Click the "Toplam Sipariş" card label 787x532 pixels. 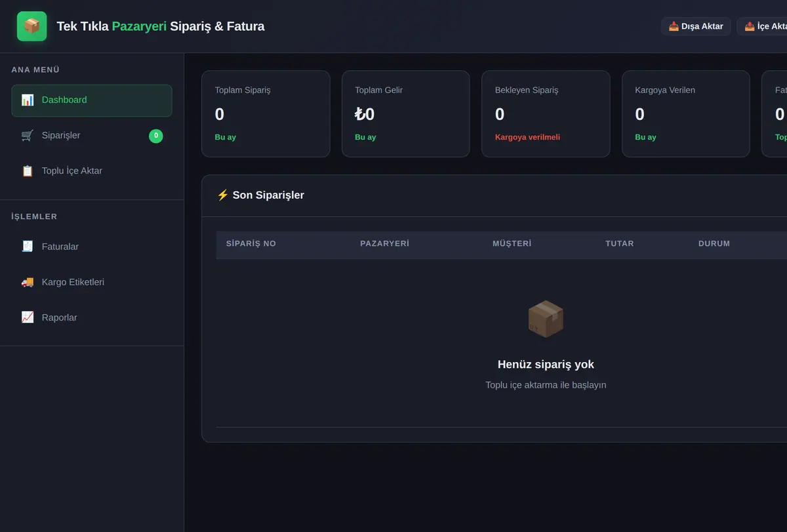click(x=243, y=90)
